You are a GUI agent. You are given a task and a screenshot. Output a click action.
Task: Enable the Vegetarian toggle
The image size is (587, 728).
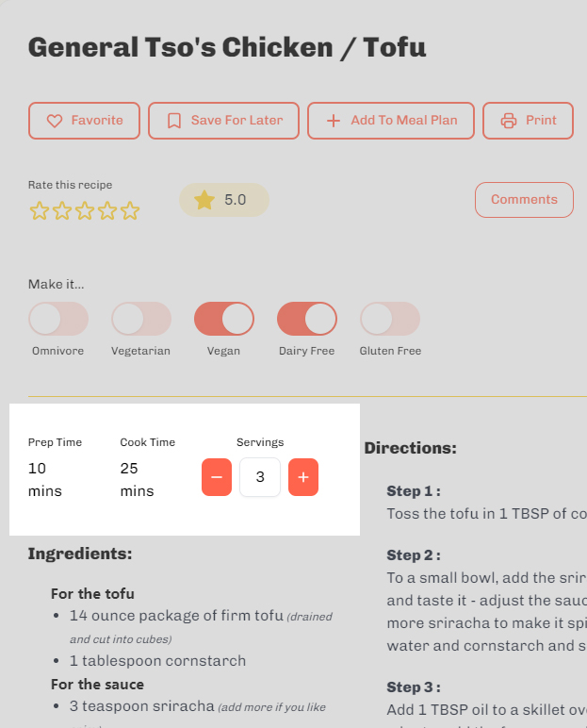[x=141, y=319]
